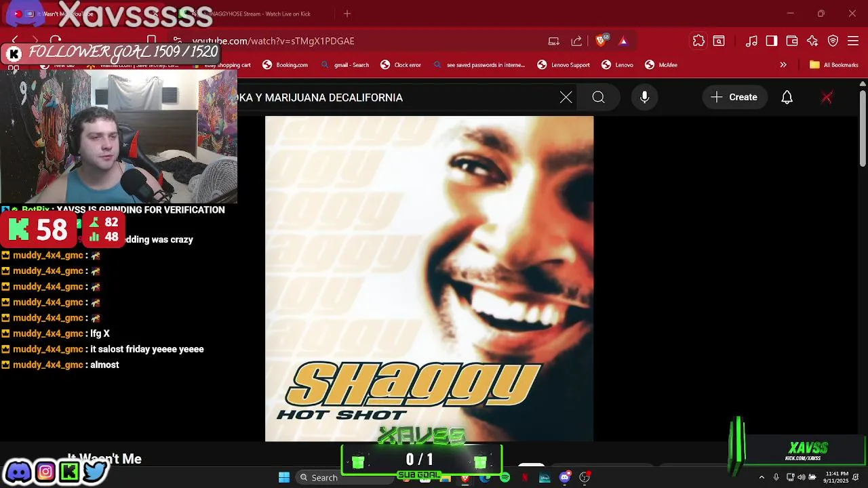Open the eBay shopping cart bookmark
The height and width of the screenshot is (488, 868).
(220, 65)
